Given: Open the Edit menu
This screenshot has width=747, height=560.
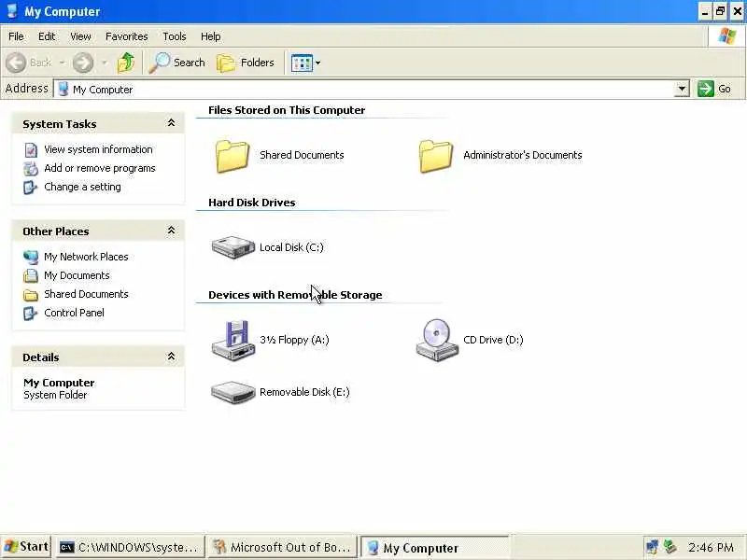Looking at the screenshot, I should pyautogui.click(x=47, y=36).
